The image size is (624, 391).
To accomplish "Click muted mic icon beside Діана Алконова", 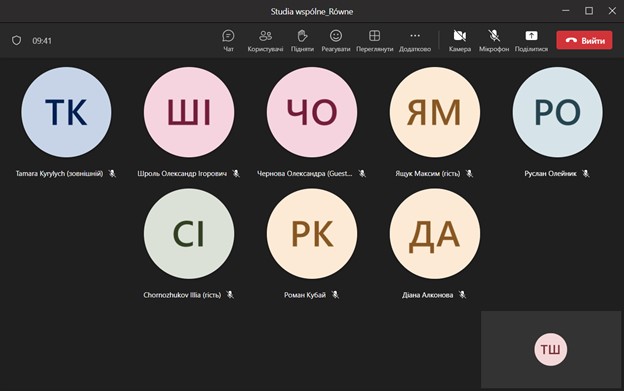I will [x=462, y=295].
